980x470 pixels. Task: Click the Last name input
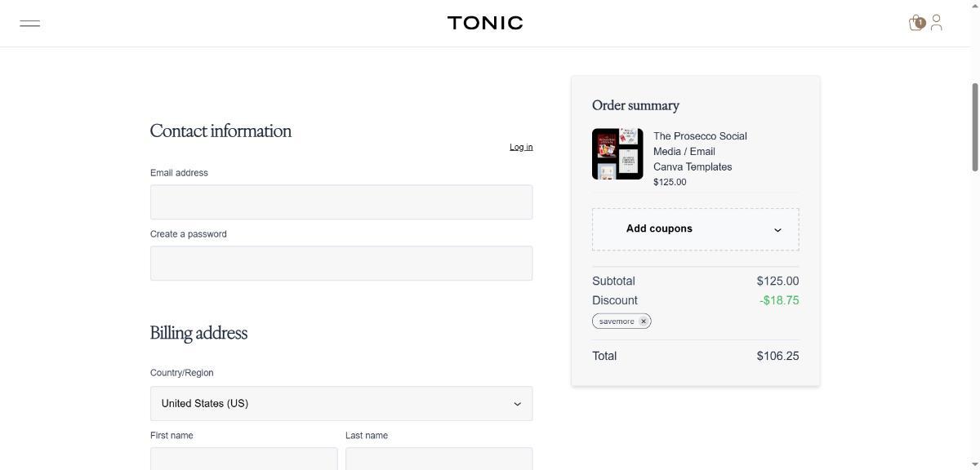439,459
